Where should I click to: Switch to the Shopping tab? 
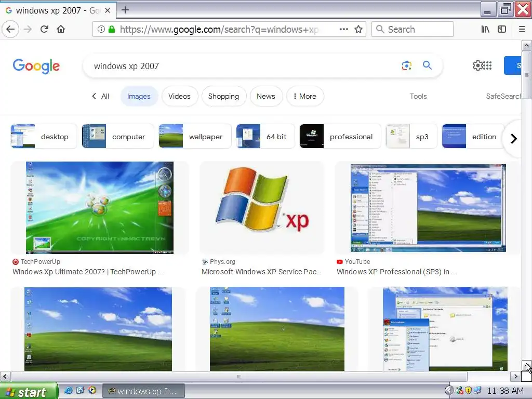point(223,96)
